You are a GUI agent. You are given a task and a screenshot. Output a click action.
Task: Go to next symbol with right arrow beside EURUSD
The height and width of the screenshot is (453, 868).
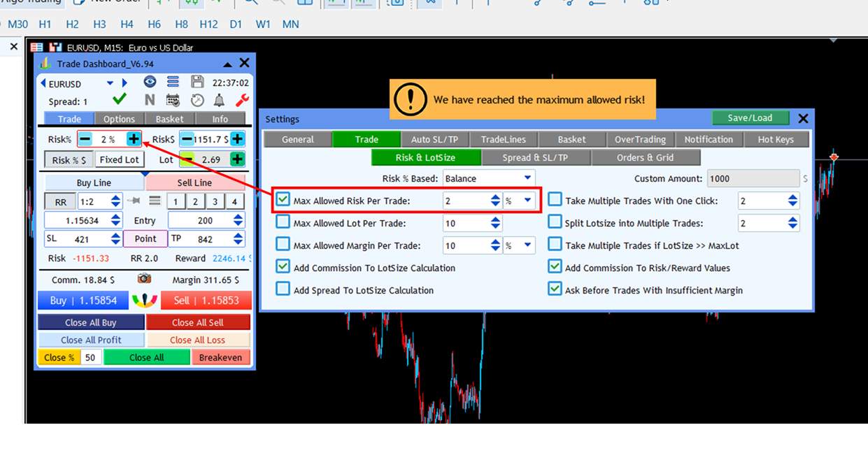(x=125, y=83)
